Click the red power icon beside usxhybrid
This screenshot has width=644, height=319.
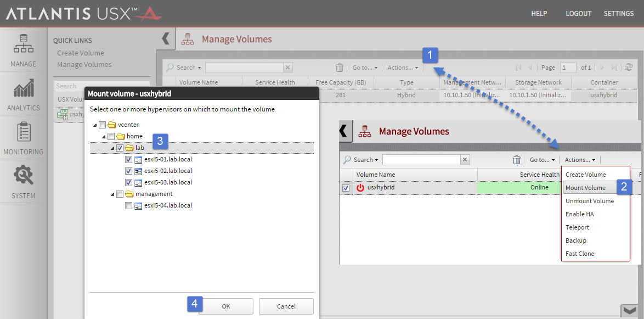click(x=360, y=188)
